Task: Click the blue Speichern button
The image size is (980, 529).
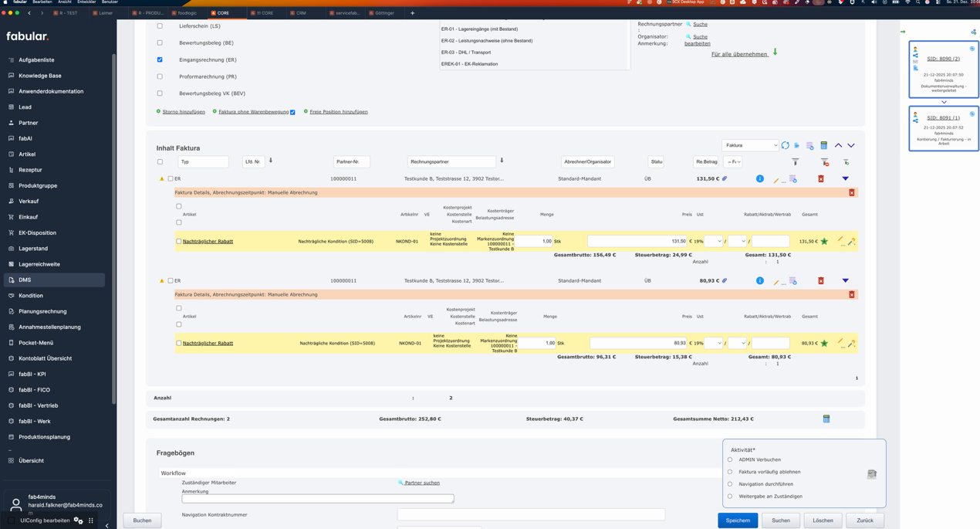Action: (x=737, y=521)
